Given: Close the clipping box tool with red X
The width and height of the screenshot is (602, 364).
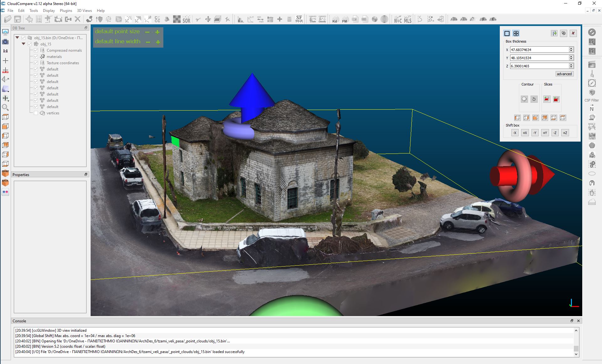Looking at the screenshot, I should pos(573,33).
